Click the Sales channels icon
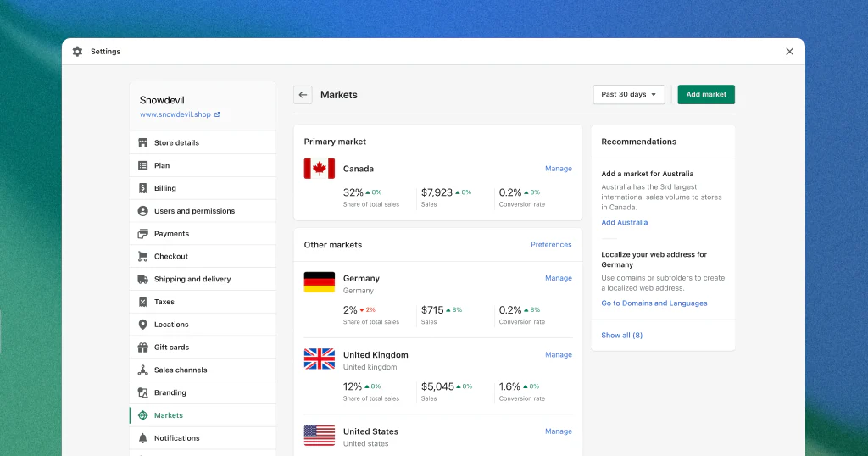 click(x=142, y=370)
